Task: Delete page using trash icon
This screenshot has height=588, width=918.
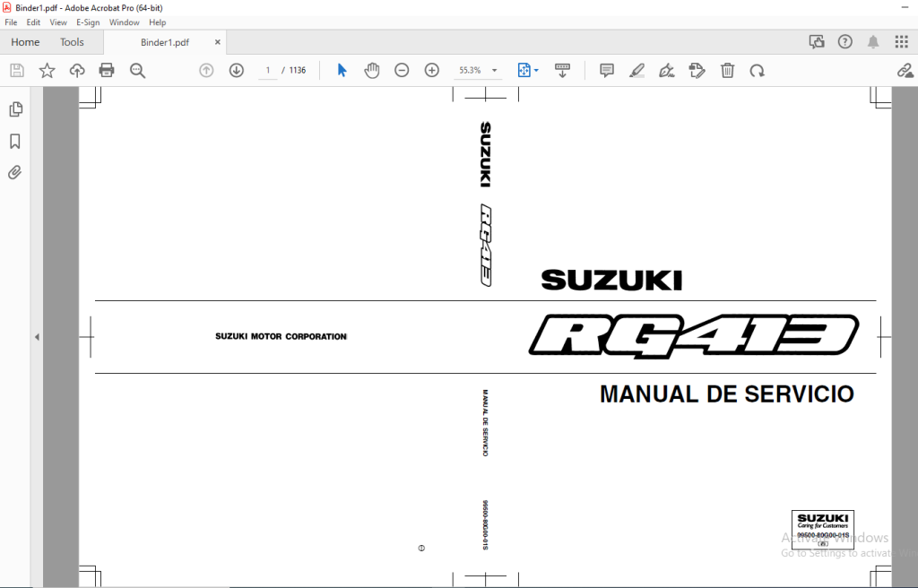Action: pyautogui.click(x=727, y=71)
